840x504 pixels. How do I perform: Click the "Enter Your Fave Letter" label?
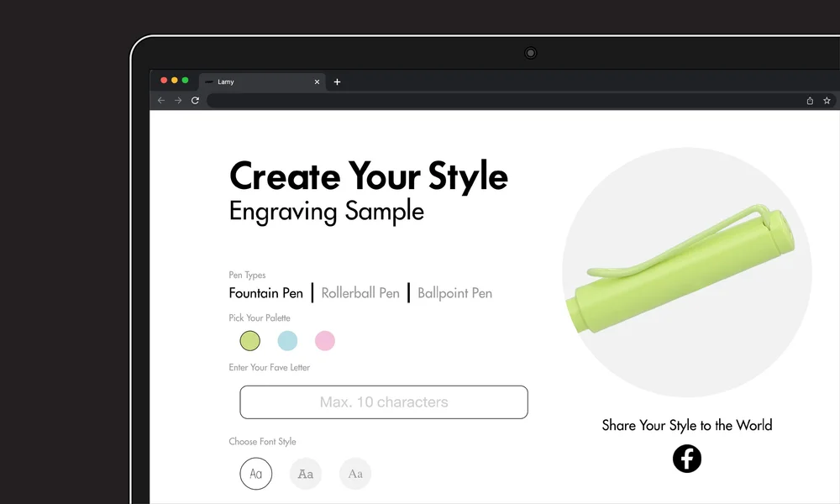coord(269,367)
